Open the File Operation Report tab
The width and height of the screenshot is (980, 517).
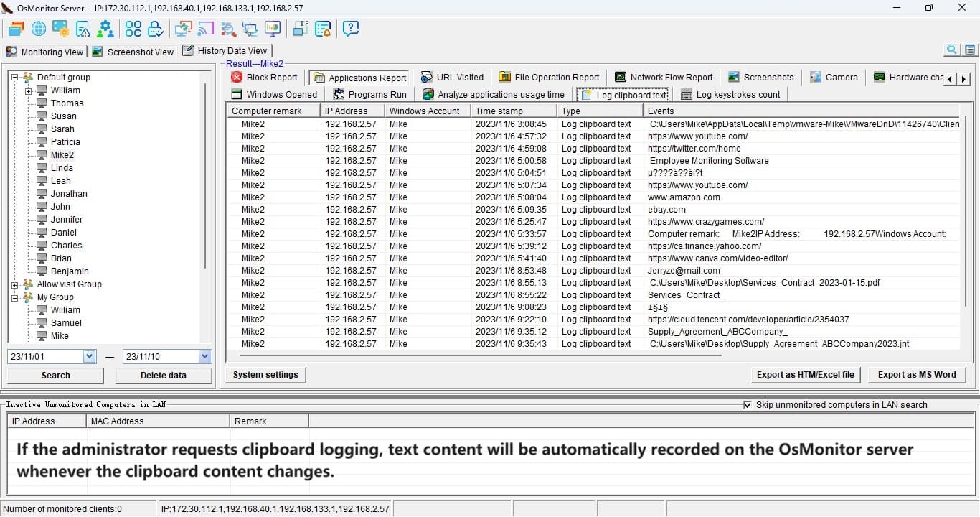pyautogui.click(x=550, y=78)
